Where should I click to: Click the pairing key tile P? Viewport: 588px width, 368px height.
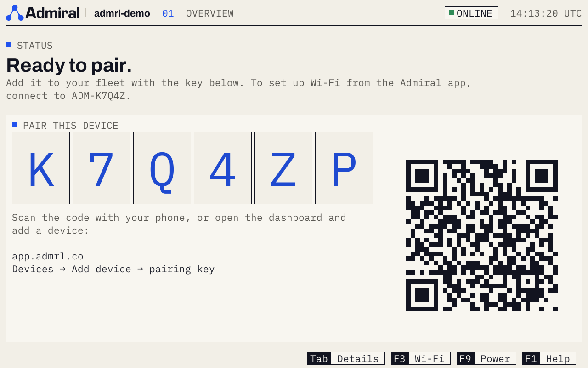(x=344, y=168)
